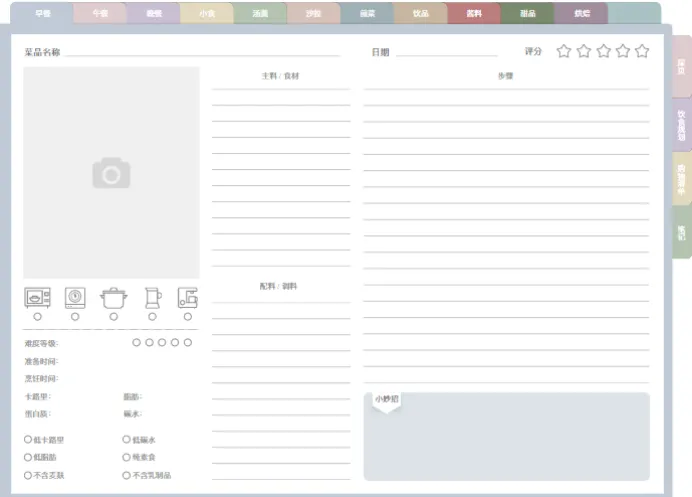
Task: Open the 小食 beige tab
Action: click(207, 13)
